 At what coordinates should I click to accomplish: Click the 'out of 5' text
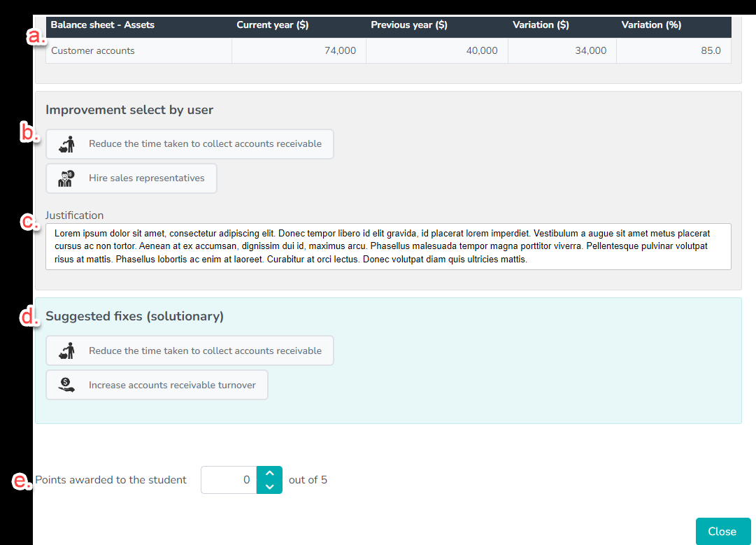tap(308, 480)
